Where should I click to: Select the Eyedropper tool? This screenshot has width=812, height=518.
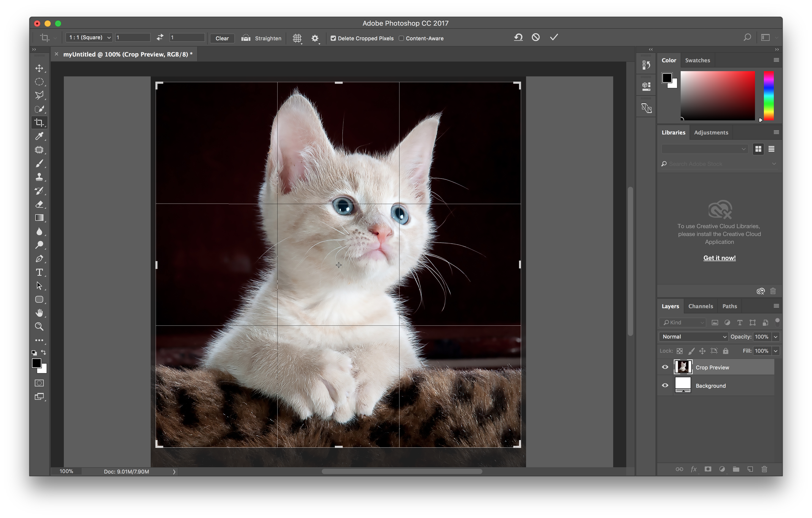click(40, 136)
